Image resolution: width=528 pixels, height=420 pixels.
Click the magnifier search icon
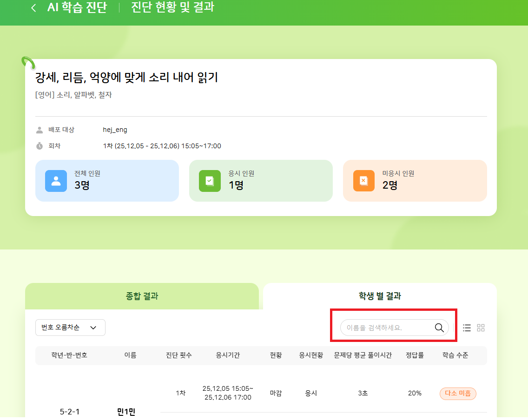point(439,328)
